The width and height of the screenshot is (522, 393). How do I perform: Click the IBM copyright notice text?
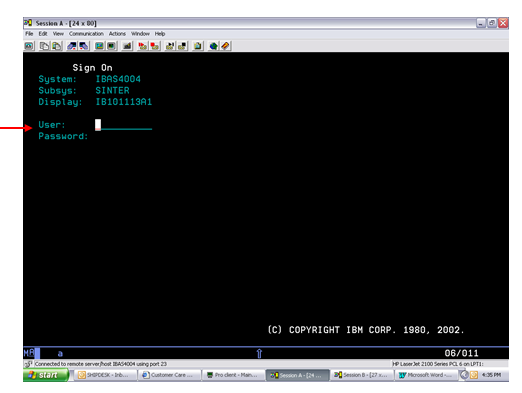pyautogui.click(x=366, y=330)
